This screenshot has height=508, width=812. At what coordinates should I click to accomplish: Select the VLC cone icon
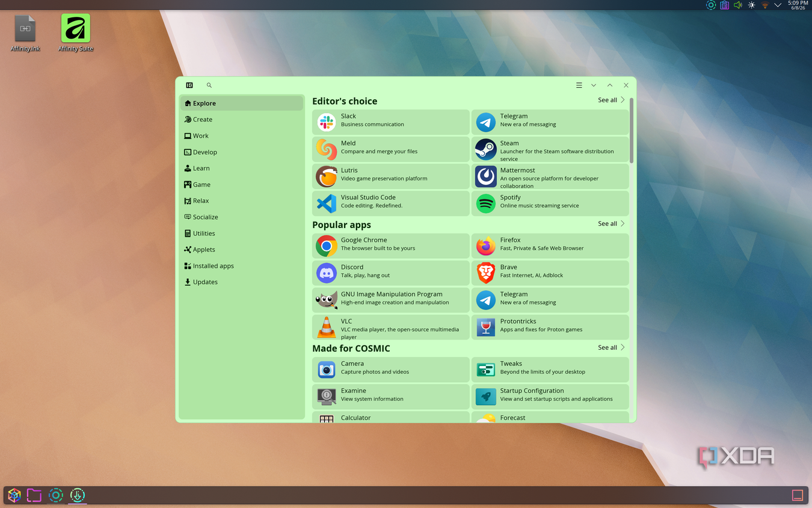[327, 327]
